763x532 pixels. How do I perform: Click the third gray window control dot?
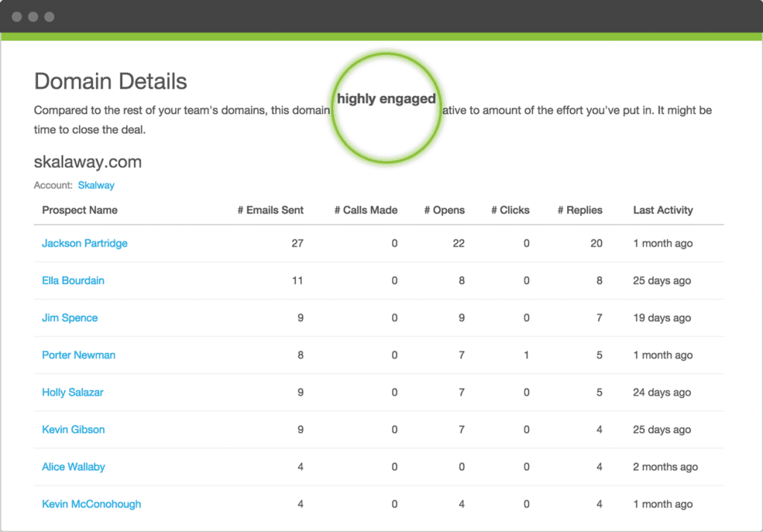50,16
